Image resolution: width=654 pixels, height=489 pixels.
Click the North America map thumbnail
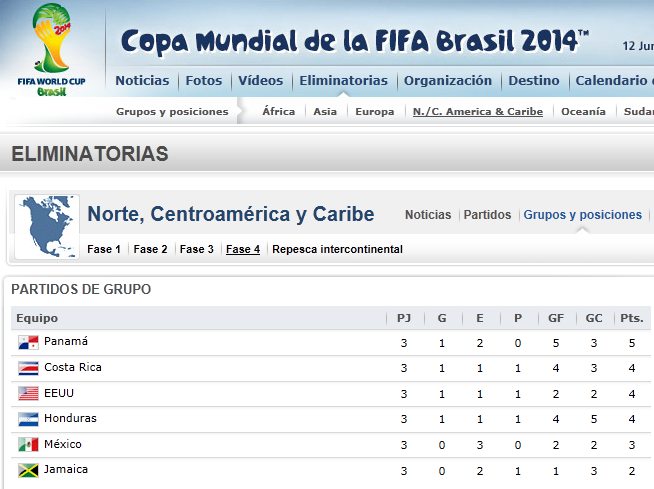click(x=47, y=227)
